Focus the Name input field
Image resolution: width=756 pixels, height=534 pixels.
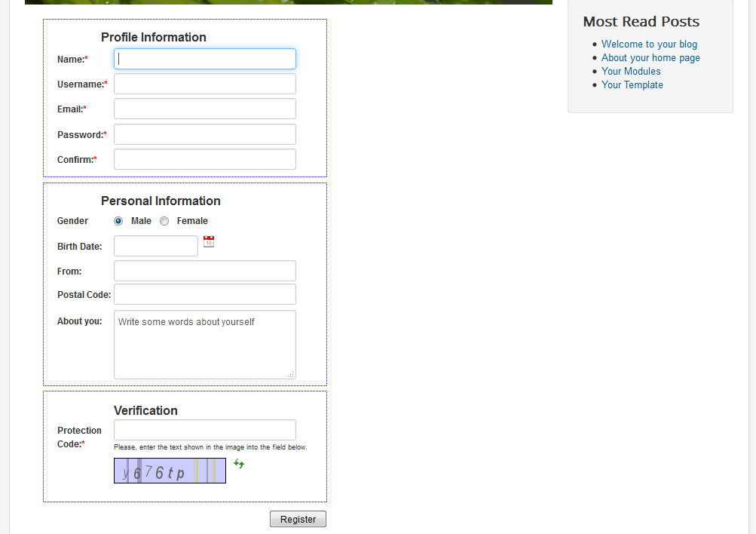pyautogui.click(x=205, y=59)
